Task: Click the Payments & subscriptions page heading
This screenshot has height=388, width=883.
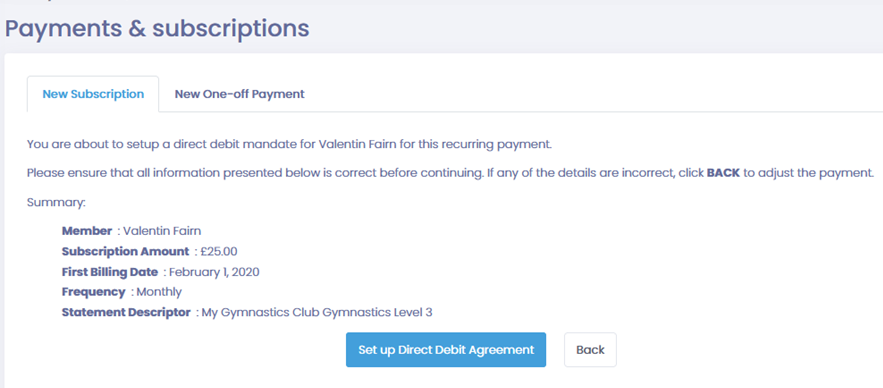Action: pos(157,28)
